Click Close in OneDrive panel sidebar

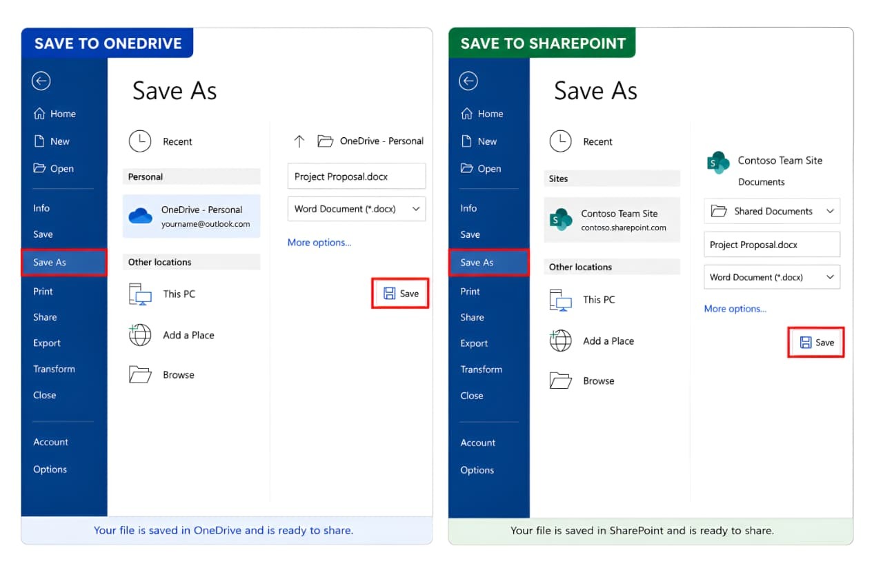pyautogui.click(x=45, y=395)
